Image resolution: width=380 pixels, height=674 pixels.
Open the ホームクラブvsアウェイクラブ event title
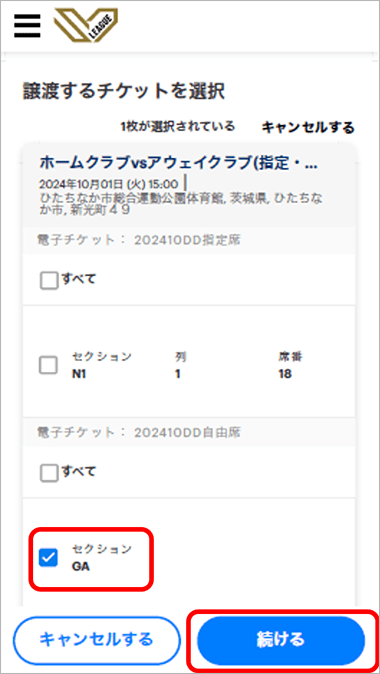coord(178,163)
